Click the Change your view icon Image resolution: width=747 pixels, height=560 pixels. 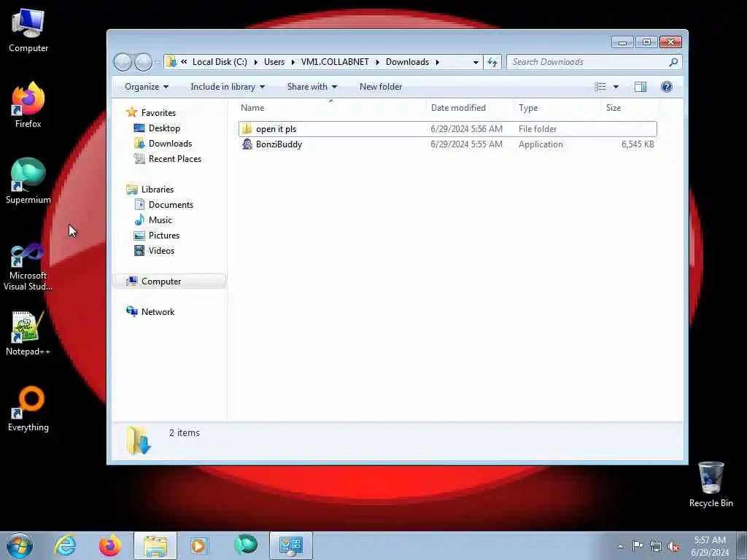(600, 87)
